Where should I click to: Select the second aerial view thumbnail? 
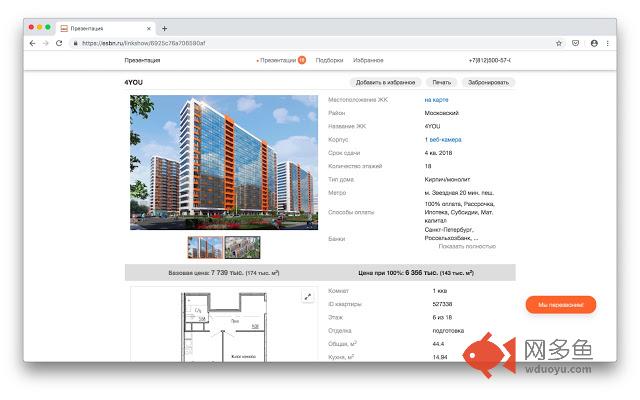(x=242, y=247)
